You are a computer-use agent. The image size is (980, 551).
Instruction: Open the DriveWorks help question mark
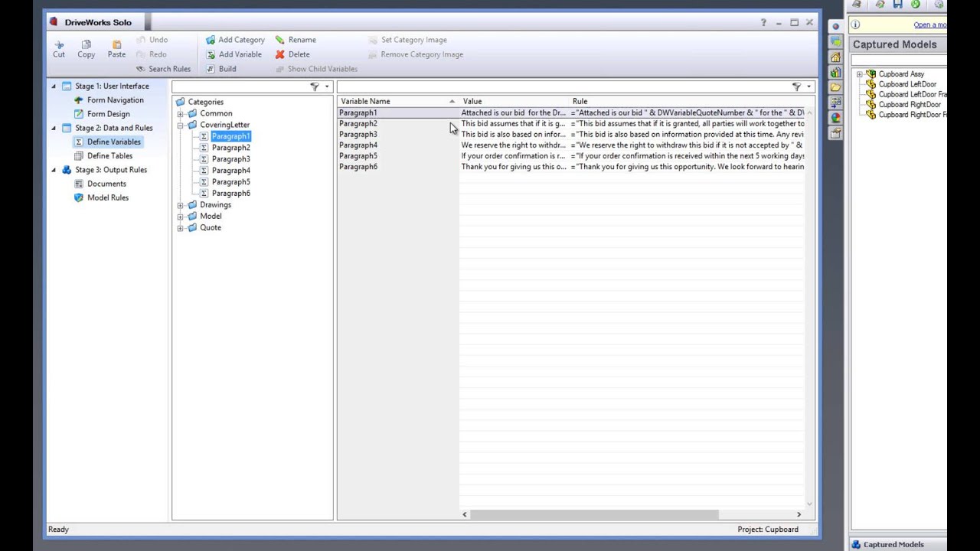763,22
